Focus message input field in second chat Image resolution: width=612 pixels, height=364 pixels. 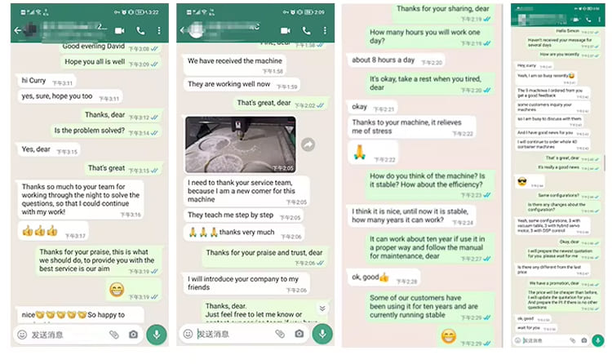click(234, 334)
